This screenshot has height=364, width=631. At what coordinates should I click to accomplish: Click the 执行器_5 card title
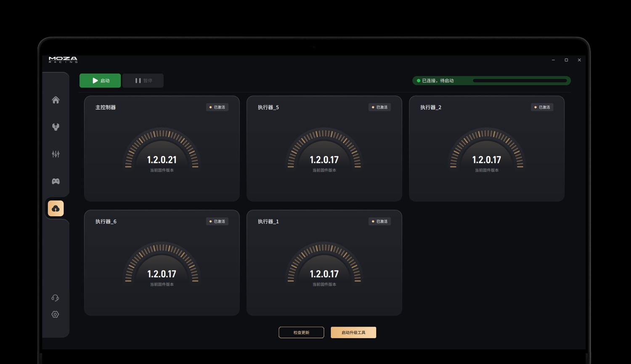click(268, 108)
